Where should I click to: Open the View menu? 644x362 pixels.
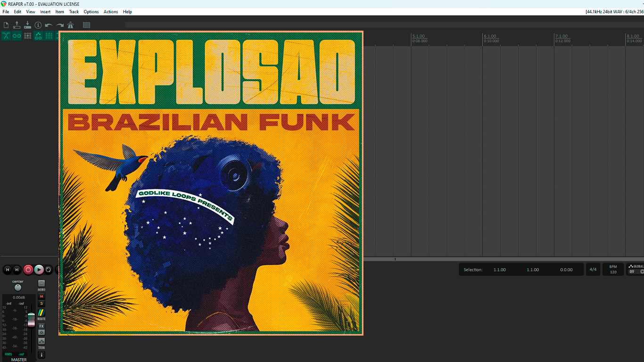click(x=31, y=12)
